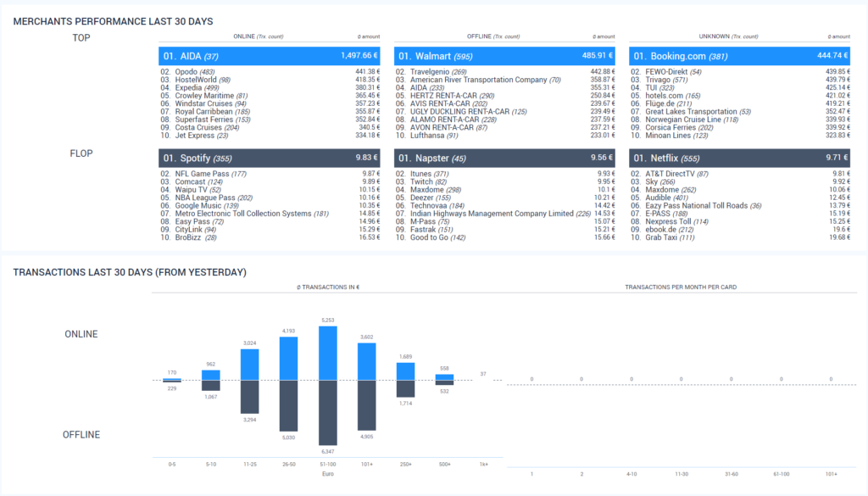The image size is (868, 496).
Task: Select Crowley Maritime merchant row
Action: pyautogui.click(x=269, y=96)
